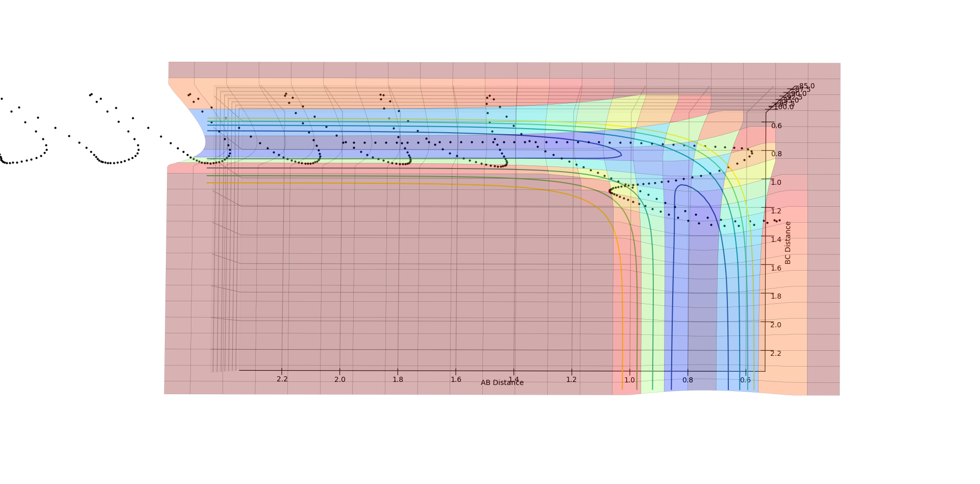
Task: Pick the 1.8 tick label on BC Distance axis
Action: tap(776, 296)
